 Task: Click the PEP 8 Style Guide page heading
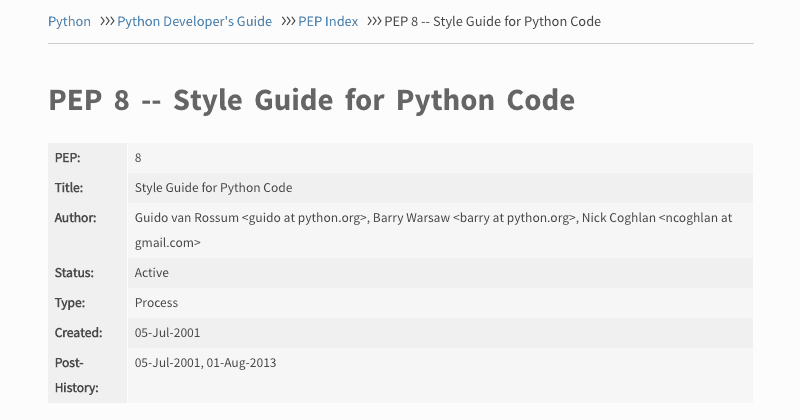tap(311, 101)
